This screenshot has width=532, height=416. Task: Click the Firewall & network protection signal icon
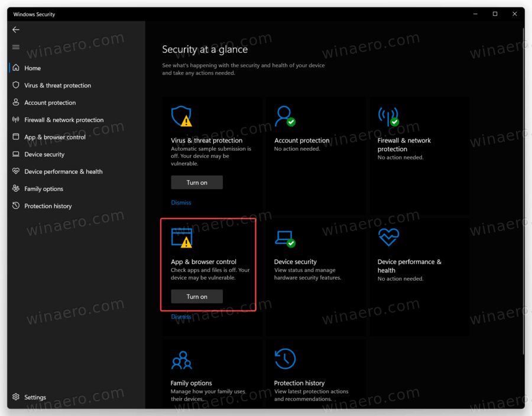tap(388, 116)
